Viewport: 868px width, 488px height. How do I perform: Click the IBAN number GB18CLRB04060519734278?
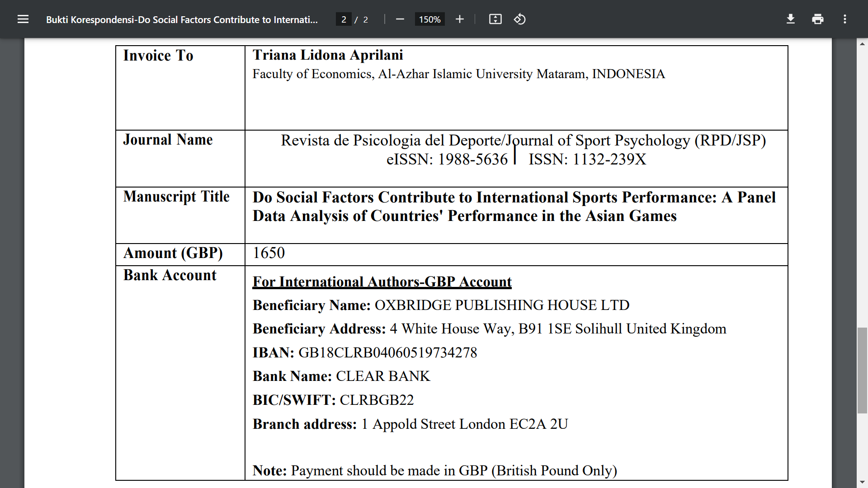coord(387,352)
